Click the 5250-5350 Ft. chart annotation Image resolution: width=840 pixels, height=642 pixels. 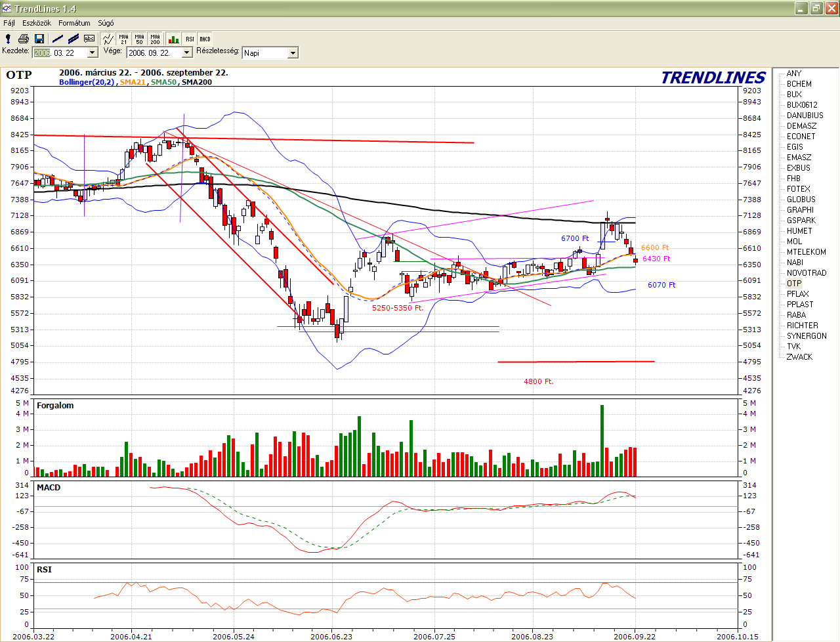(398, 308)
